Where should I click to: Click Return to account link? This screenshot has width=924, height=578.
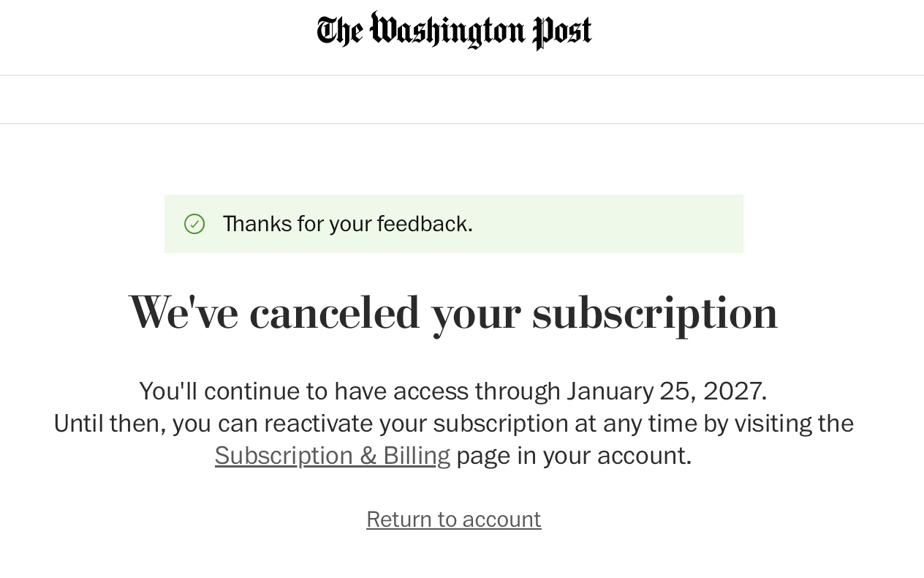click(x=453, y=519)
